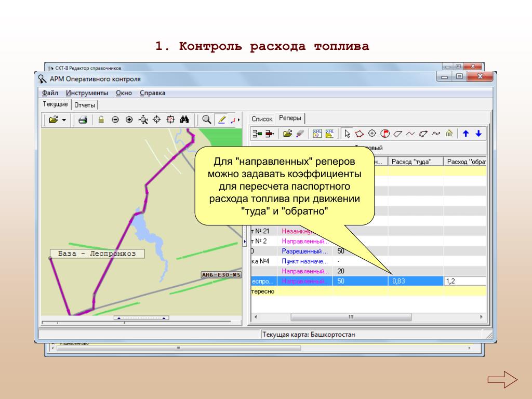Open the Файл menu
The height and width of the screenshot is (399, 532).
pyautogui.click(x=50, y=93)
